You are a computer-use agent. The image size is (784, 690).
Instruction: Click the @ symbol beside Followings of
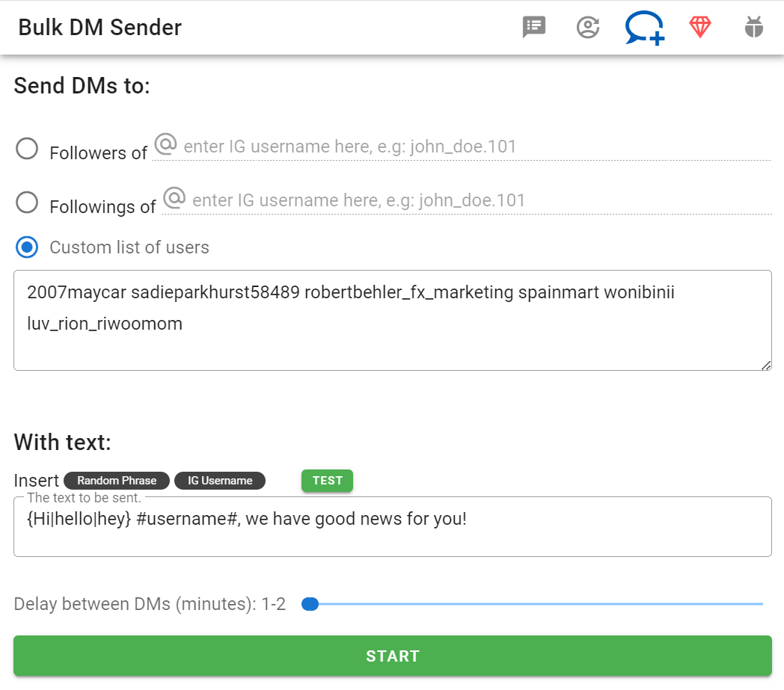pos(174,198)
